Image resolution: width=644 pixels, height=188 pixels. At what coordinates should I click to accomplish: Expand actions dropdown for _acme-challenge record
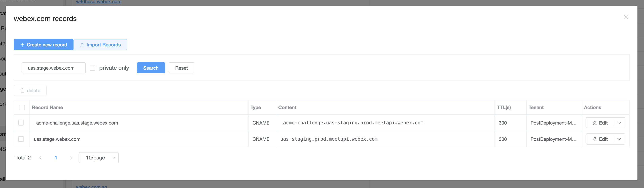tap(619, 123)
